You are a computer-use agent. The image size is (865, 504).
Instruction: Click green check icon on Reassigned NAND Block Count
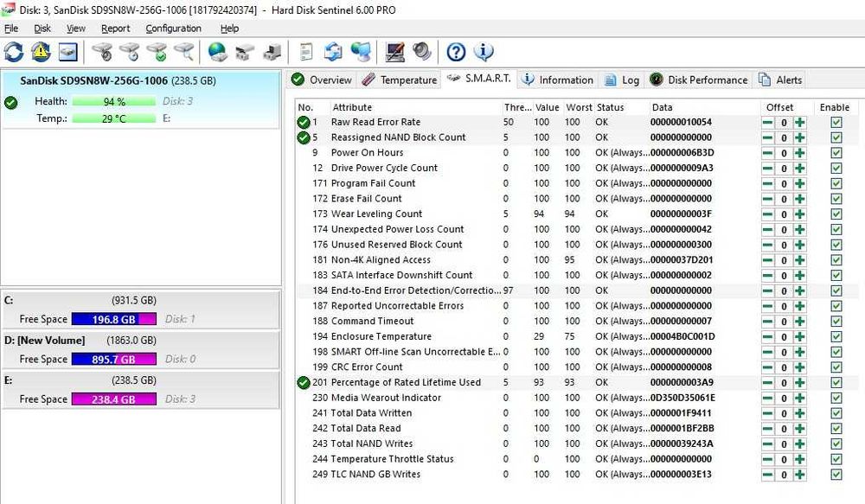point(304,137)
